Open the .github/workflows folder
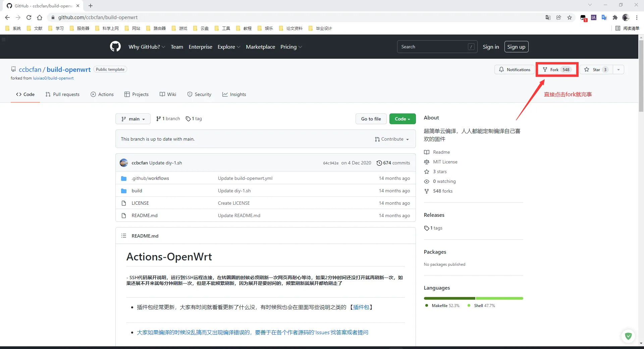 click(x=150, y=178)
